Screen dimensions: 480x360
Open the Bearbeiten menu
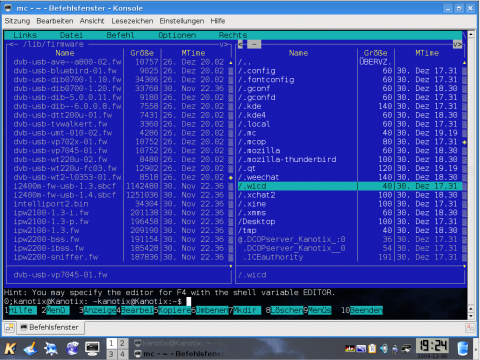[x=55, y=21]
